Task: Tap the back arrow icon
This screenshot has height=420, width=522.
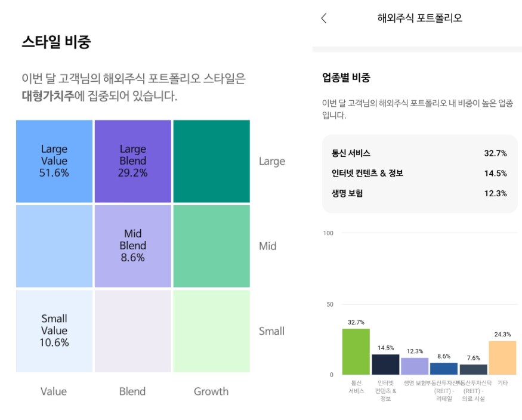Action: tap(324, 18)
